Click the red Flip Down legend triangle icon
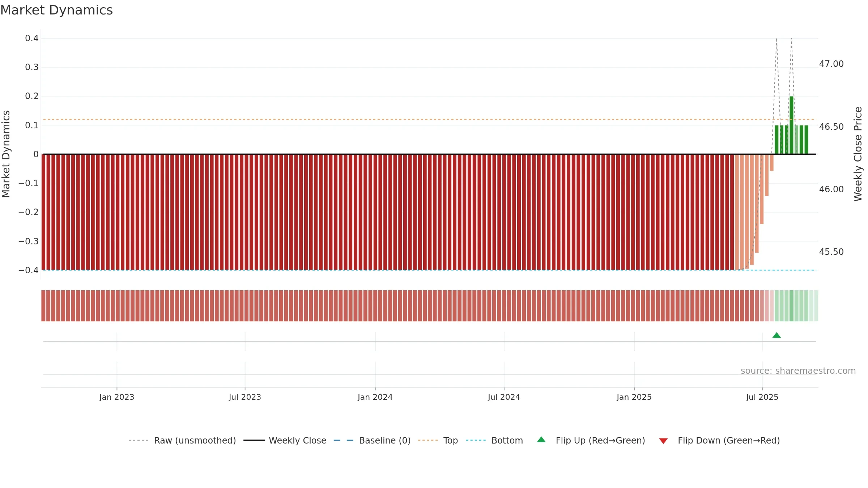The width and height of the screenshot is (868, 488). coord(663,441)
